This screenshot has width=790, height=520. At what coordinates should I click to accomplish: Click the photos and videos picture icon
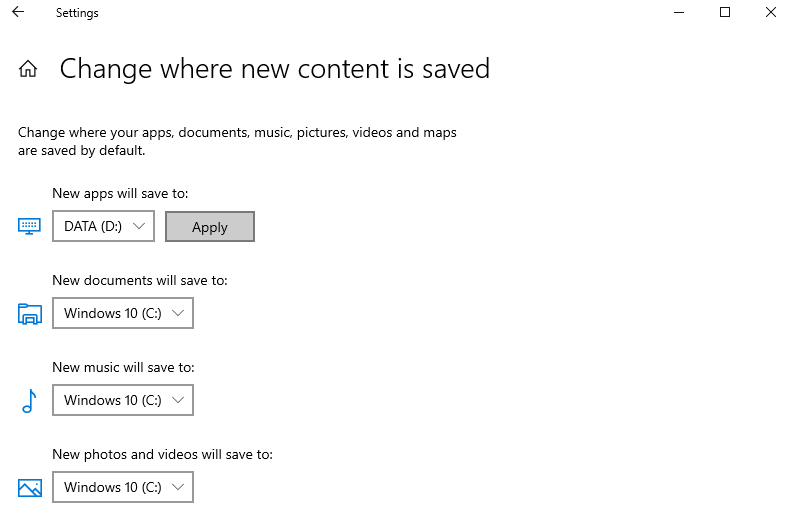(x=29, y=488)
